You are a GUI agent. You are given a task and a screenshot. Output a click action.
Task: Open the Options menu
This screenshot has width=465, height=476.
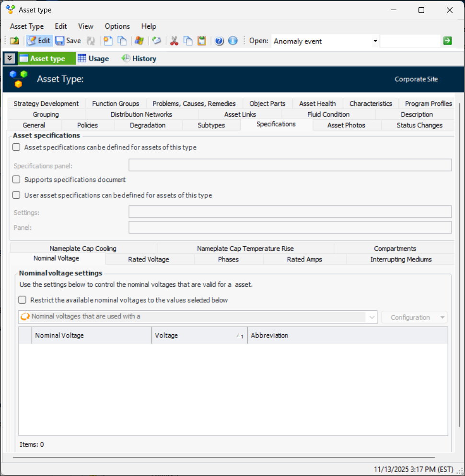tap(117, 26)
